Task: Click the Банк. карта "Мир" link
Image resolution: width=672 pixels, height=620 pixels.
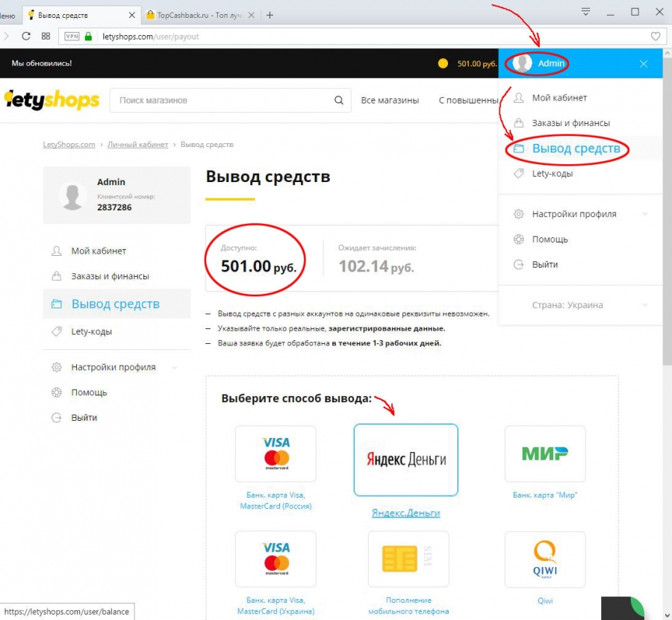Action: point(545,495)
